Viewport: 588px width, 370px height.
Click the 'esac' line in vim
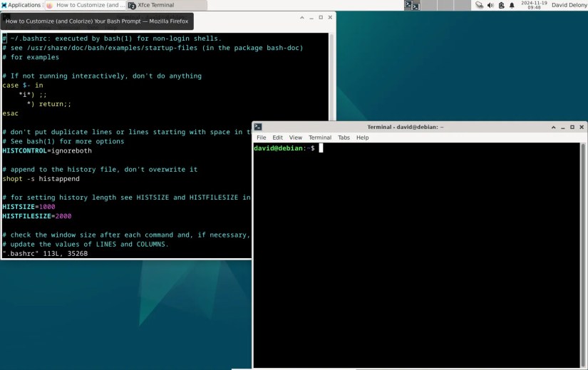coord(10,113)
